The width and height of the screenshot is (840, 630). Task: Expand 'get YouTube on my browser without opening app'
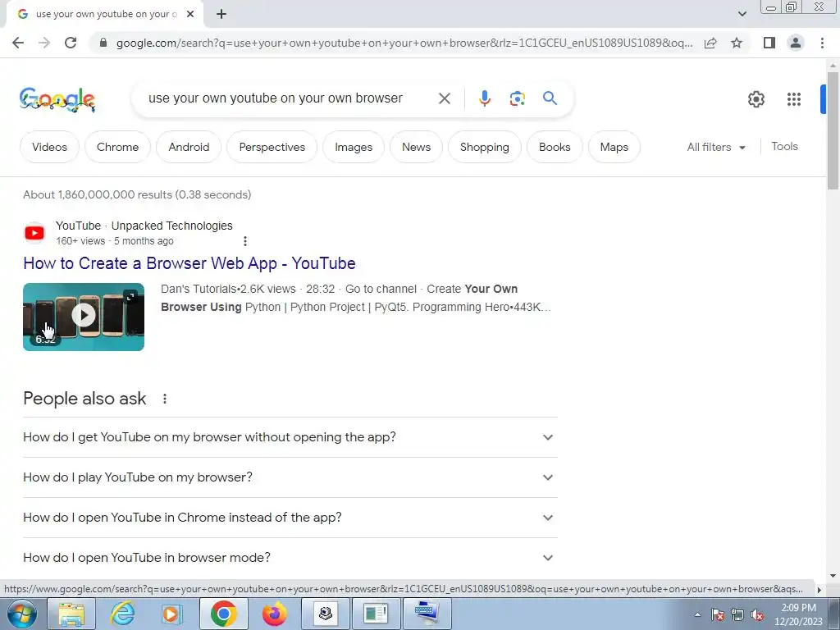click(x=290, y=437)
